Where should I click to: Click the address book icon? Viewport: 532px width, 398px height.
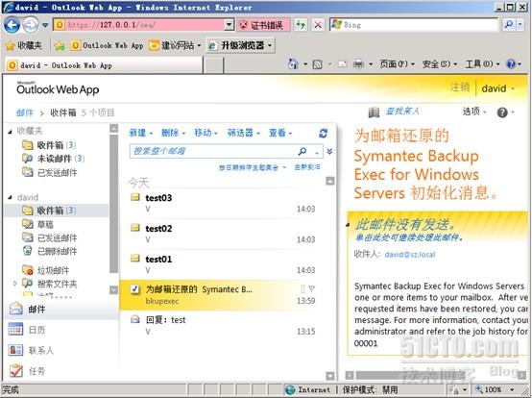click(374, 112)
